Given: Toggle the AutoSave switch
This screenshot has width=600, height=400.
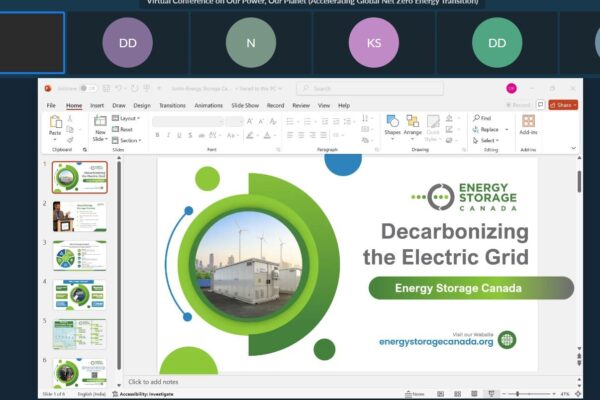Looking at the screenshot, I should pos(88,88).
